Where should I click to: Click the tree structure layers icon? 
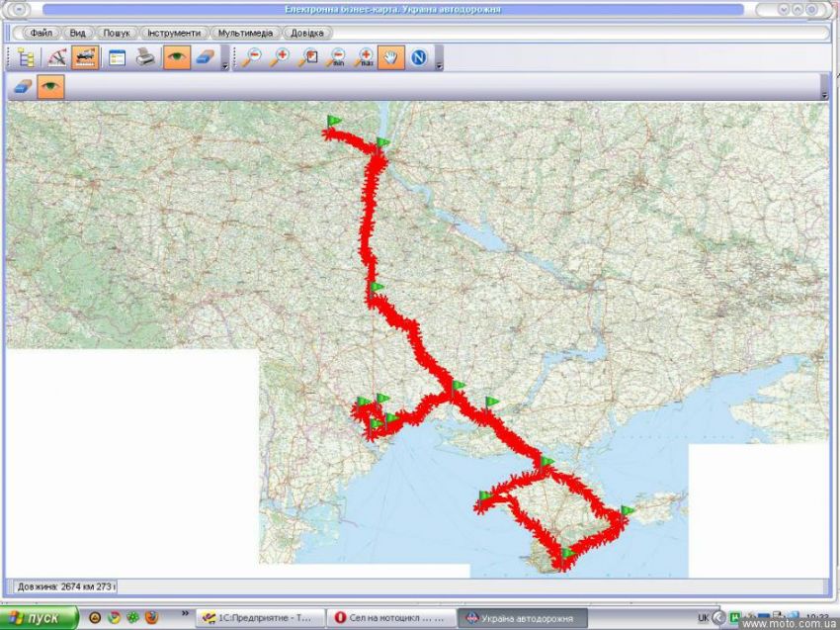(27, 57)
